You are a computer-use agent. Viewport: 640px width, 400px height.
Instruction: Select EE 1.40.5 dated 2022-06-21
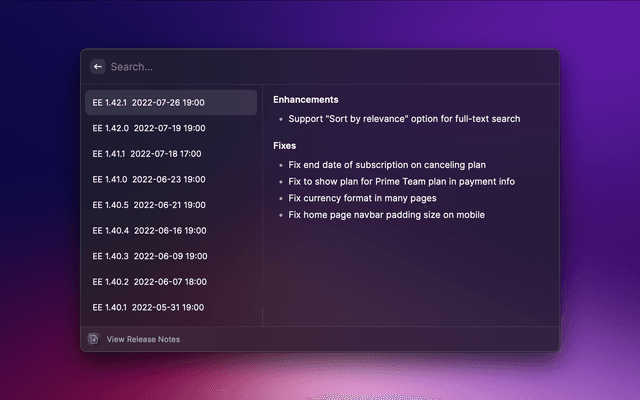click(171, 205)
